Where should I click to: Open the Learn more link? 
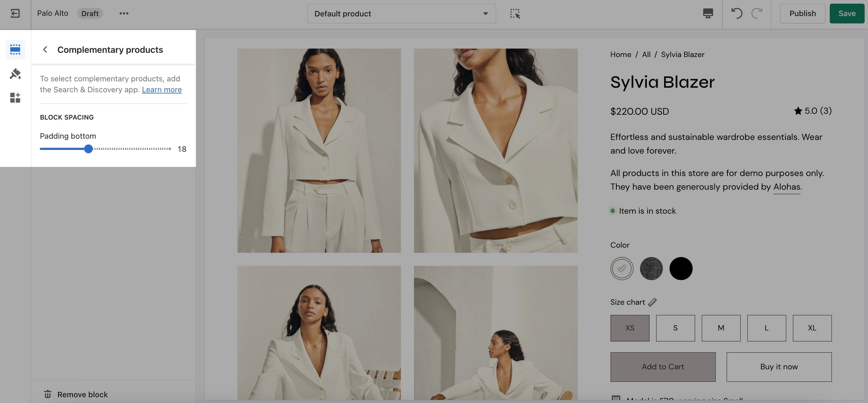click(x=162, y=90)
